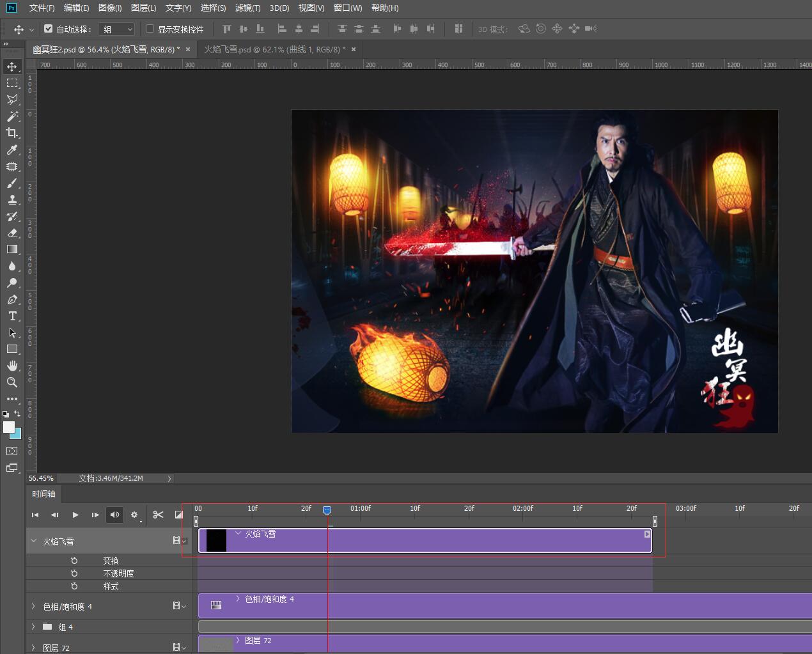Split the clip at playhead using scissors icon
The image size is (812, 654).
pyautogui.click(x=159, y=515)
